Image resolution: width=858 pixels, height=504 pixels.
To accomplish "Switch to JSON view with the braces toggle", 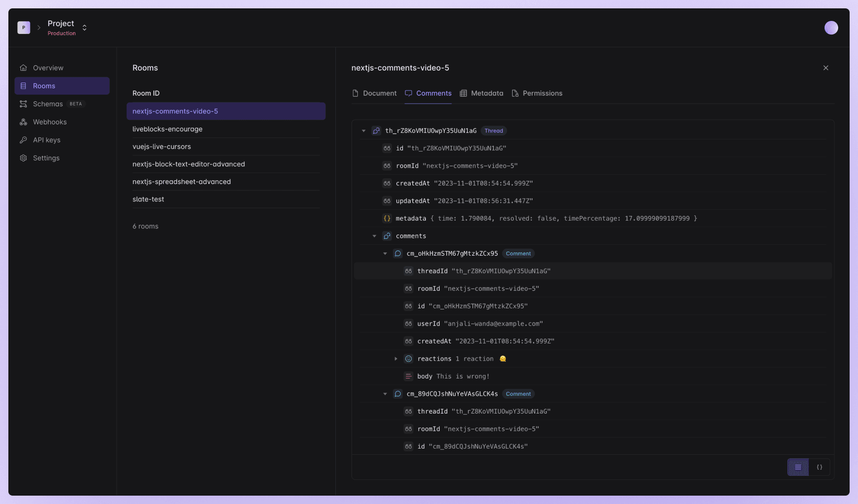I will (x=819, y=467).
